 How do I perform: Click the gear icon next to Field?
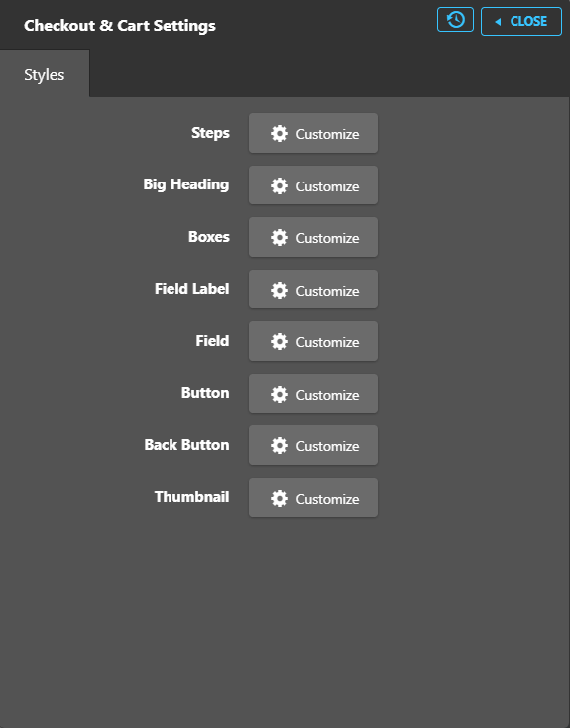280,341
